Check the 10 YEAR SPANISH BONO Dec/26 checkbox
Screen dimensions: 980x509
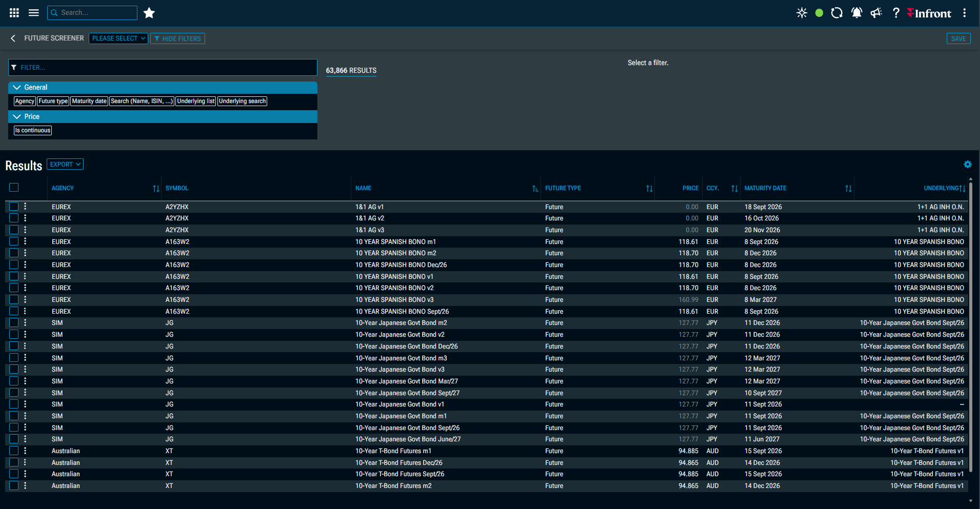coord(14,264)
